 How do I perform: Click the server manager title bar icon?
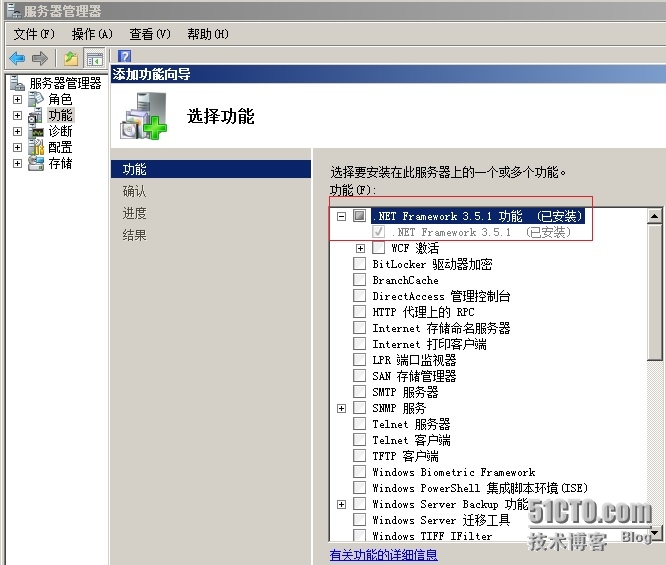(x=14, y=11)
